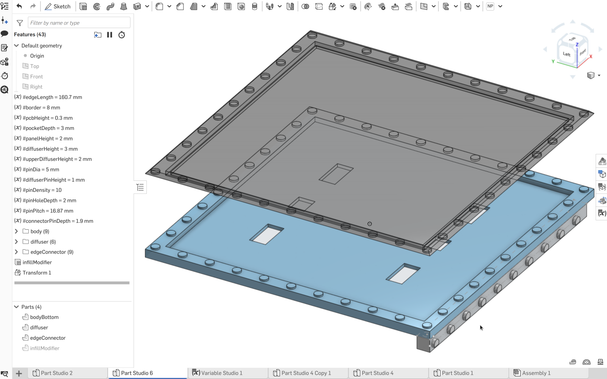607x379 pixels.
Task: Select the Split tool
Action: pyautogui.click(x=319, y=6)
